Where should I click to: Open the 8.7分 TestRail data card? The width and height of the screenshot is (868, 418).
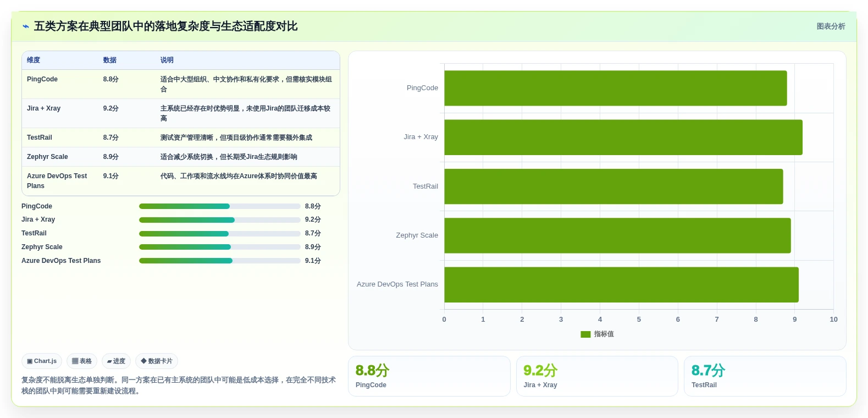pyautogui.click(x=765, y=376)
